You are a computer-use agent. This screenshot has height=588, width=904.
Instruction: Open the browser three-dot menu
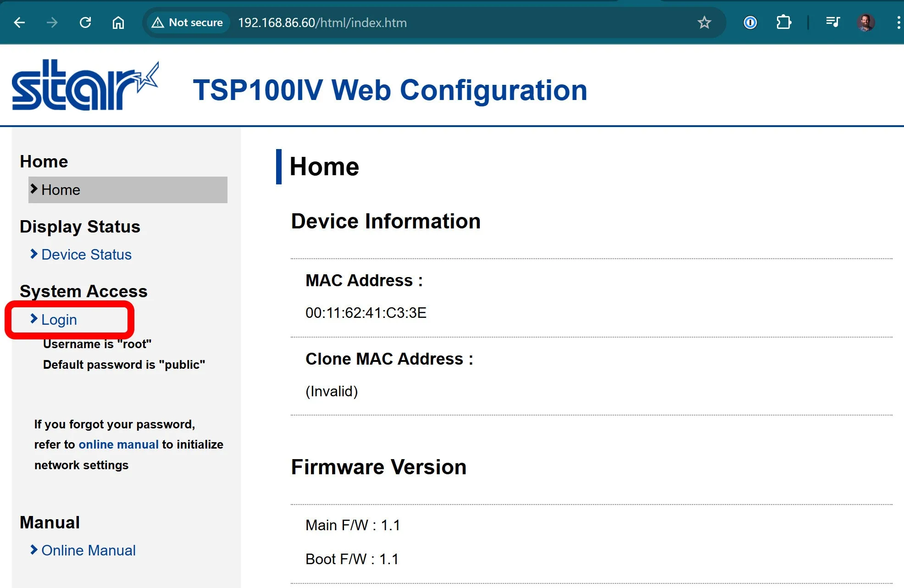point(898,22)
